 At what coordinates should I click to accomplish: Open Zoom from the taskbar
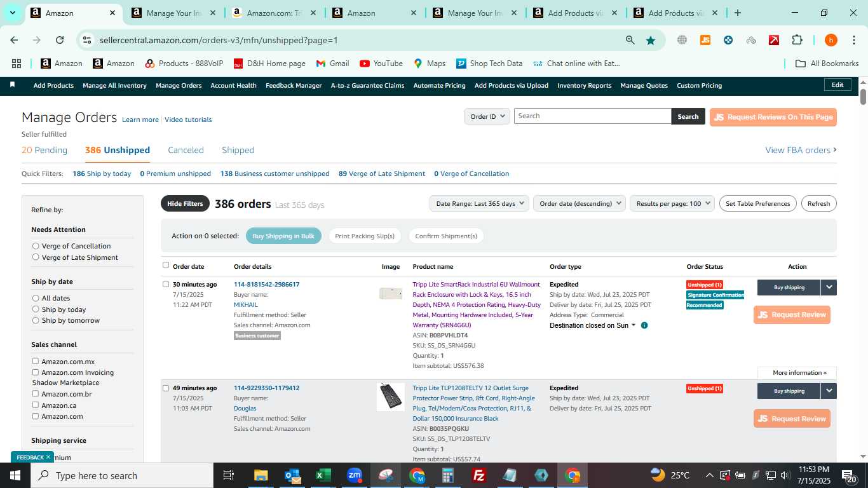click(355, 475)
